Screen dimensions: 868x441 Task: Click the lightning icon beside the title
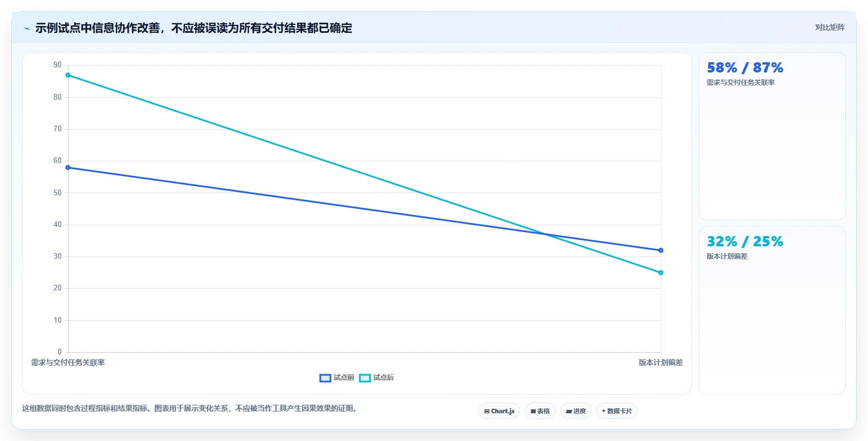[x=27, y=28]
